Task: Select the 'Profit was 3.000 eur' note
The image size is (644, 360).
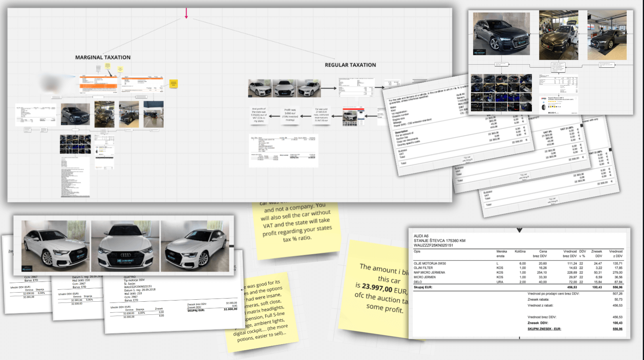Action: click(x=290, y=115)
